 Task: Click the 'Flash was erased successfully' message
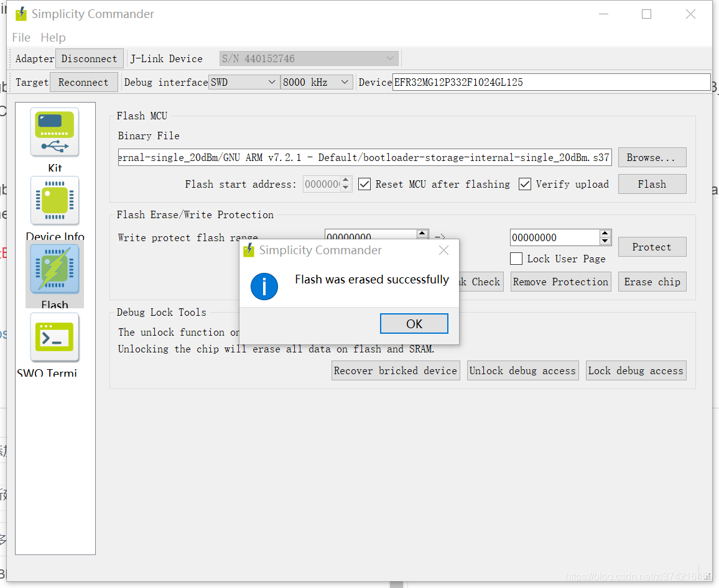point(372,280)
